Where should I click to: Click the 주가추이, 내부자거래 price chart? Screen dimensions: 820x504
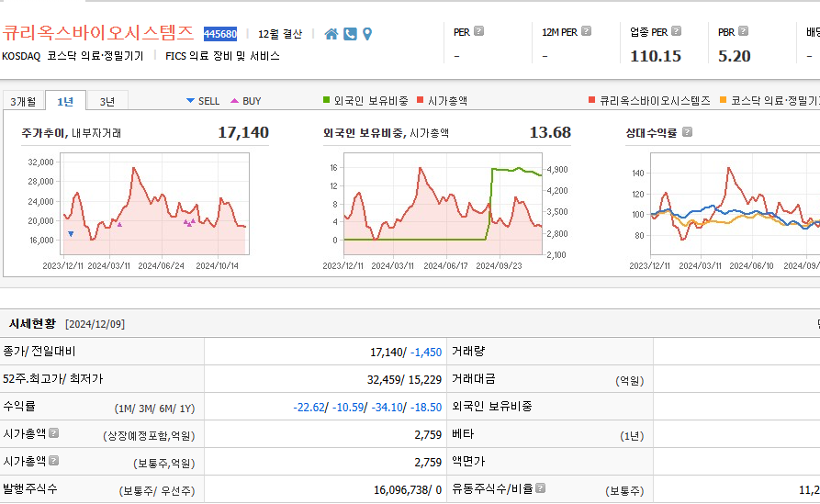(x=155, y=204)
